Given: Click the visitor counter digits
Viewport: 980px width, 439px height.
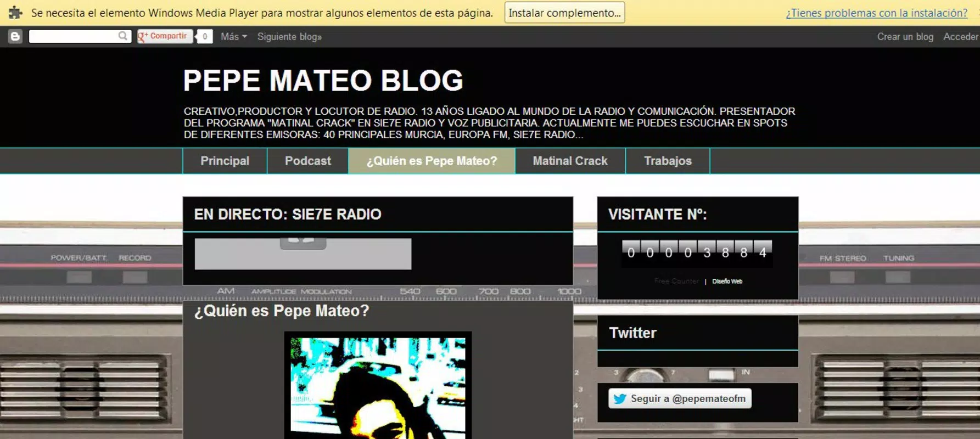Looking at the screenshot, I should pyautogui.click(x=697, y=253).
